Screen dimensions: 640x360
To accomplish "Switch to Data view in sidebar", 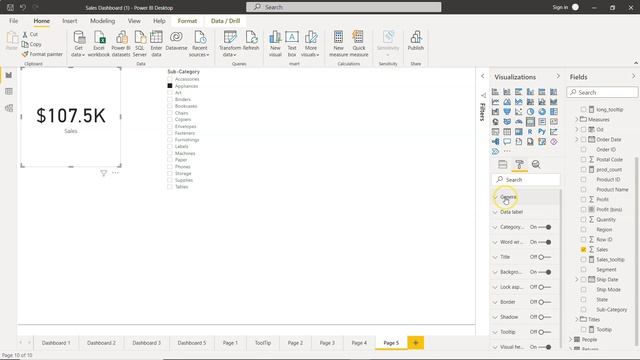I will 9,91.
